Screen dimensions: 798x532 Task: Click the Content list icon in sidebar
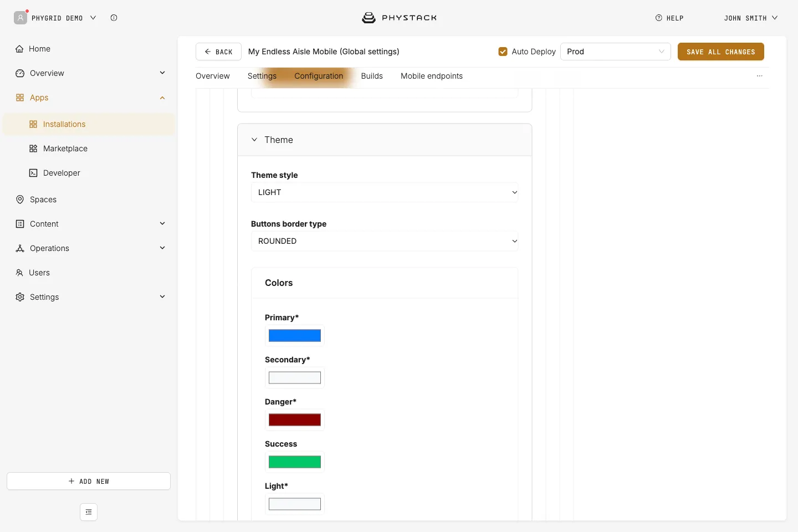coord(20,224)
